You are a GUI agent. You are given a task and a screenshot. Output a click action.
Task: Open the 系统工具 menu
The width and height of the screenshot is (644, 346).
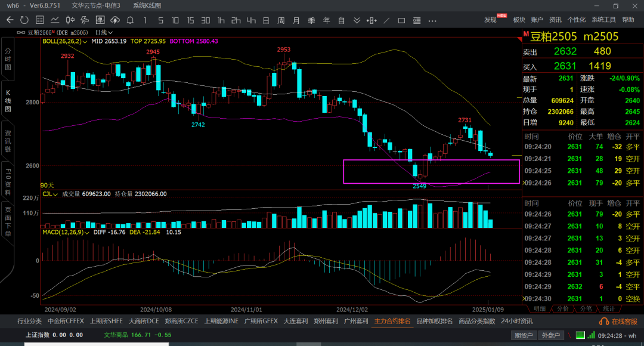pyautogui.click(x=603, y=20)
